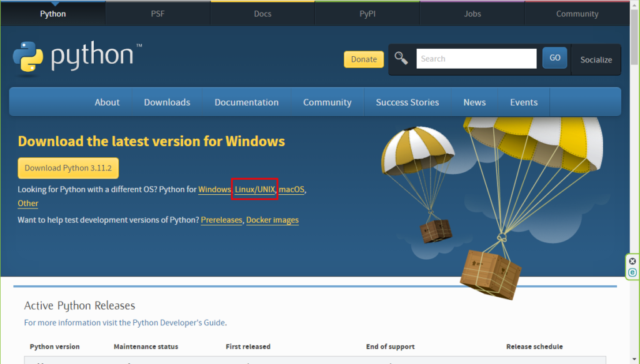The image size is (640, 364).
Task: Open the Documentation dropdown menu
Action: (246, 102)
